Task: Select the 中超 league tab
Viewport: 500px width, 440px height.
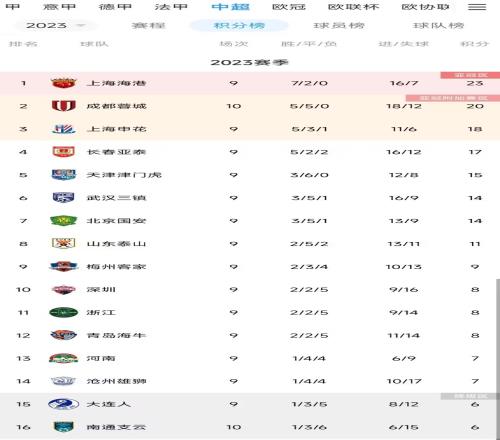Action: pos(231,7)
